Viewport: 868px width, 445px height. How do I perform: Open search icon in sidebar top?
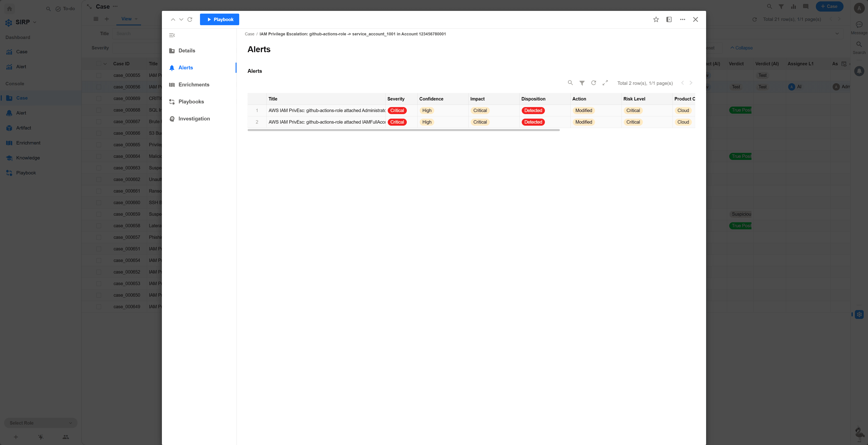tap(48, 9)
